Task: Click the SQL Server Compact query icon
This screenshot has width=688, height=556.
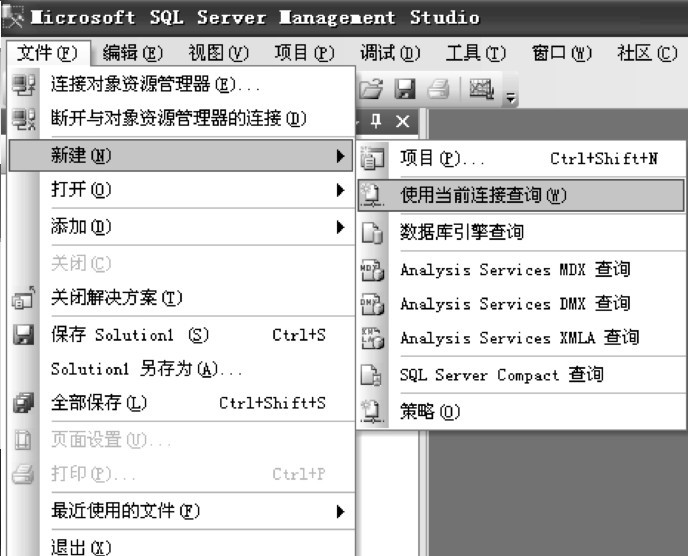Action: (371, 375)
